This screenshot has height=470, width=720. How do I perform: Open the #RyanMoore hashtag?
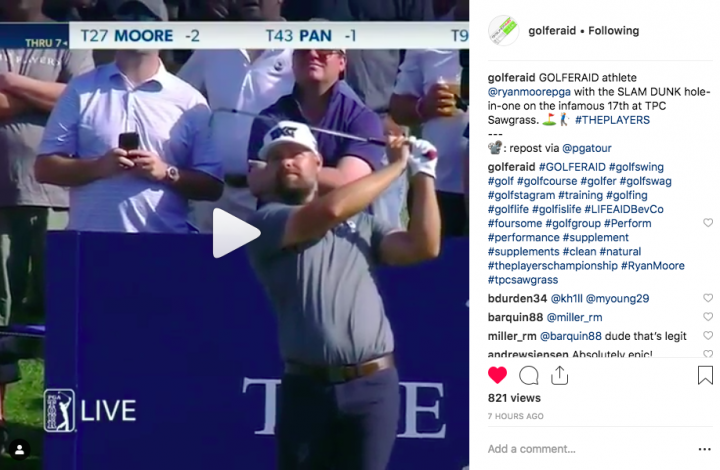click(652, 266)
